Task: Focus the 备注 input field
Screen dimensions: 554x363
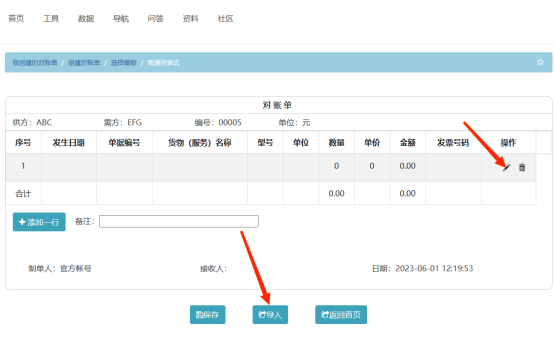Action: tap(179, 222)
